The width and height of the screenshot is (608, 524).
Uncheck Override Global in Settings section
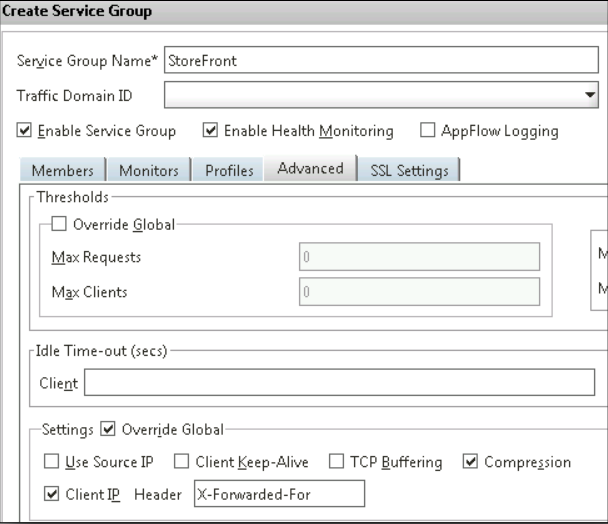pos(108,430)
